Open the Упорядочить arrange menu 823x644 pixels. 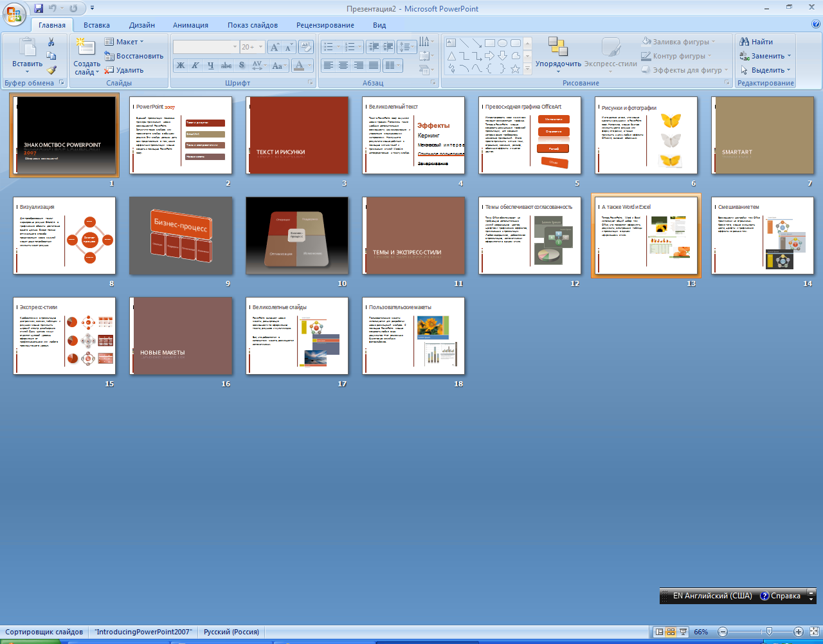pos(558,55)
